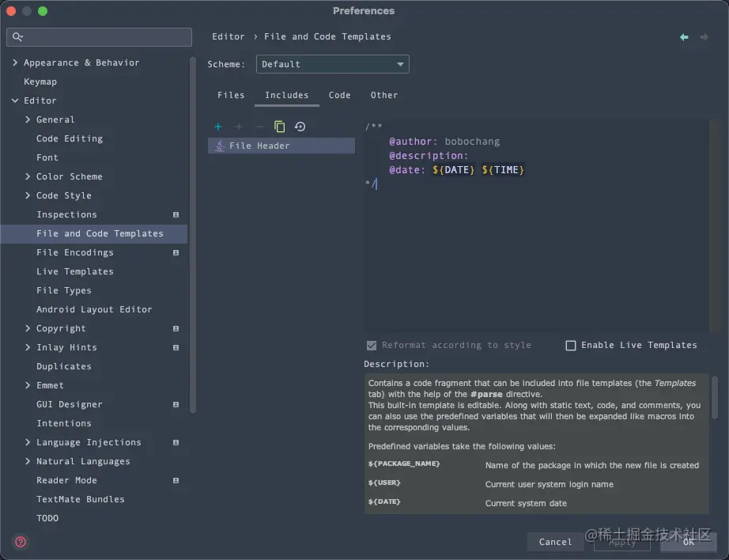Expand Appearance & Behavior section
Viewport: 729px width, 560px height.
15,62
